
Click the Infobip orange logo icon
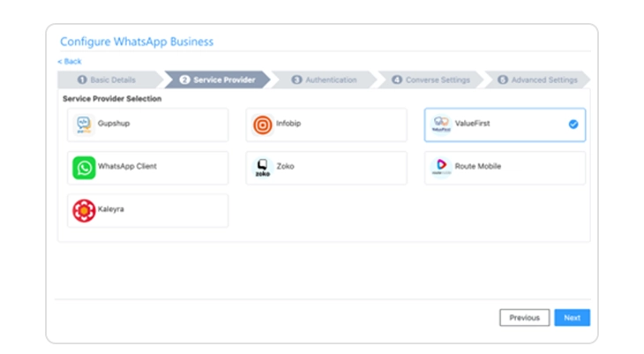pyautogui.click(x=262, y=124)
